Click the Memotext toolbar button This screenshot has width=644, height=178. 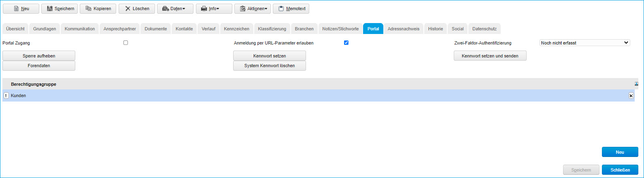291,8
